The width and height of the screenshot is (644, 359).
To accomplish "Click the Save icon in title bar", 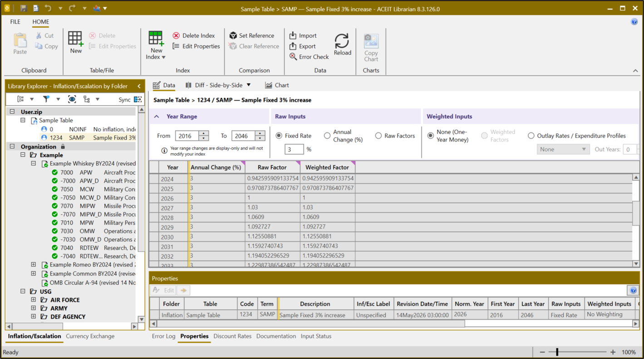I will (x=24, y=8).
